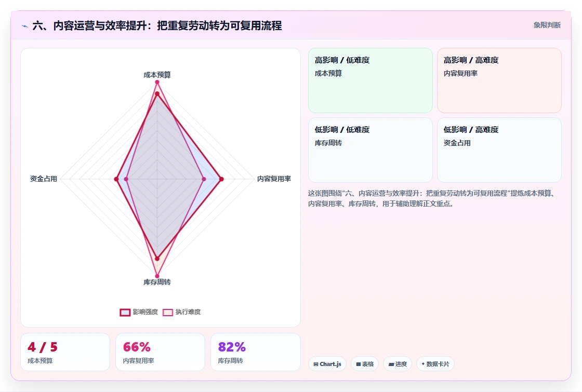Click the 成本预算 radar axis label
Viewport: 582px width, 392px height.
pos(157,75)
